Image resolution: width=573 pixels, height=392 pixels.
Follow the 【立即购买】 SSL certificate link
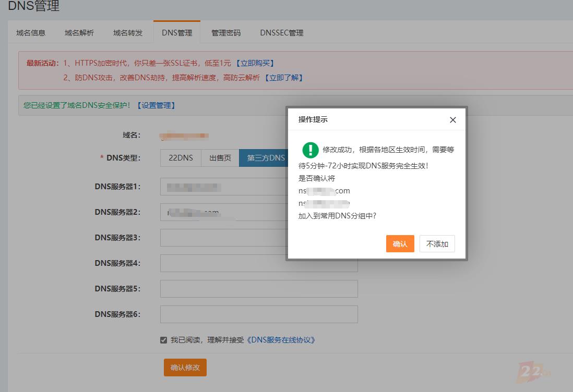click(255, 63)
